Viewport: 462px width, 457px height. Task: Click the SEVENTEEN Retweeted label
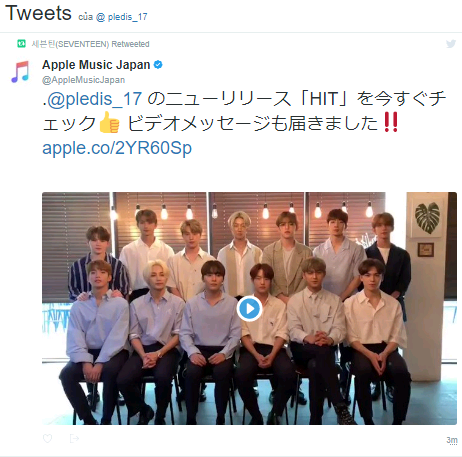[x=90, y=44]
